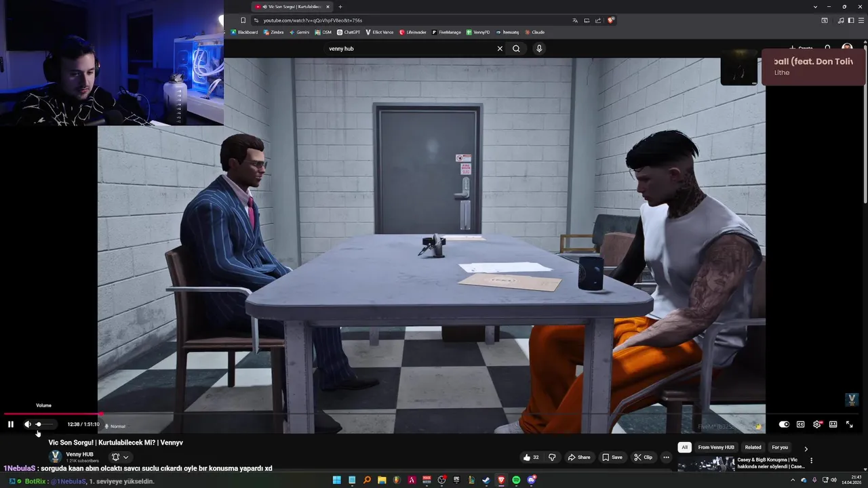Image resolution: width=868 pixels, height=488 pixels.
Task: Open the browser hamburger menu
Action: click(861, 20)
